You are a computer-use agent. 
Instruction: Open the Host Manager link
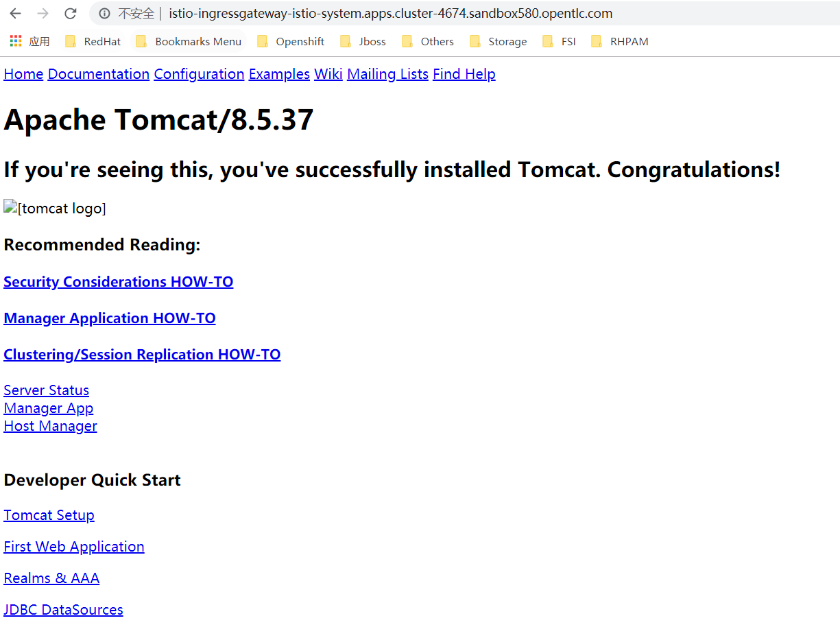click(x=50, y=426)
